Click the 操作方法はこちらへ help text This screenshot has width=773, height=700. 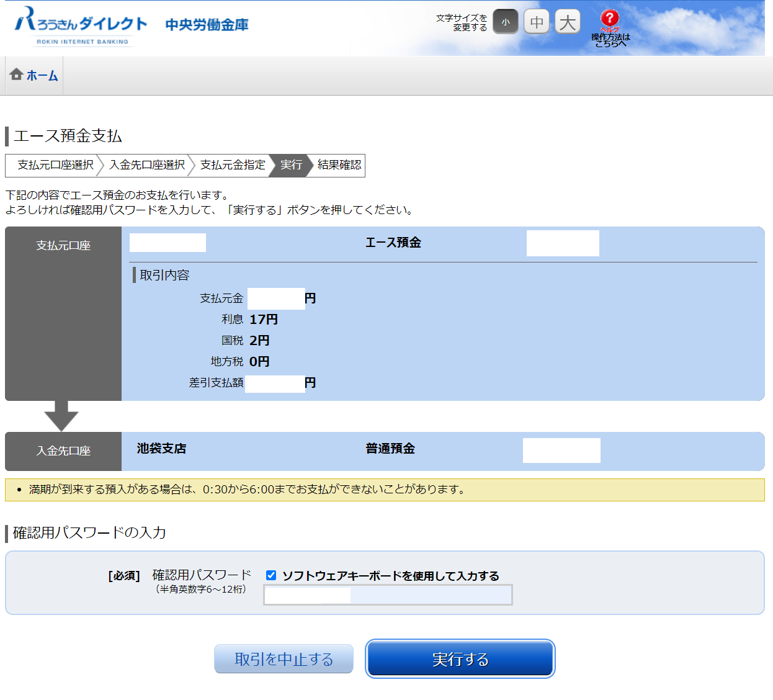click(610, 40)
